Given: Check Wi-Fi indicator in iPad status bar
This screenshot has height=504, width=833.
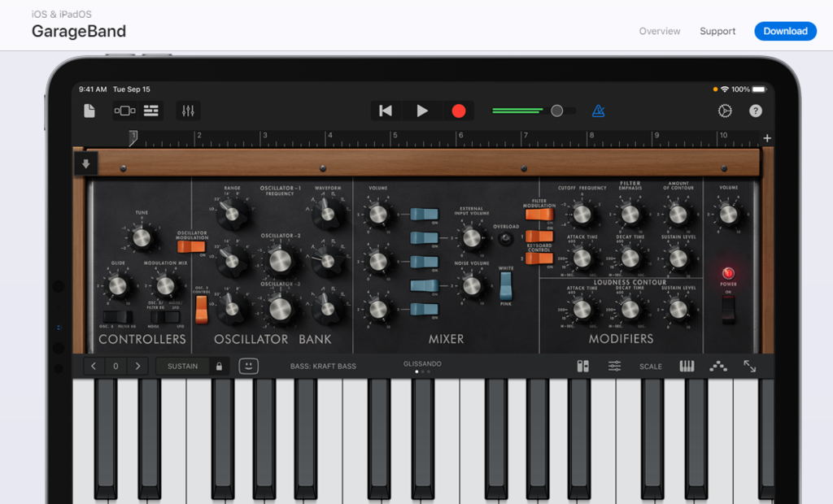Looking at the screenshot, I should click(725, 89).
